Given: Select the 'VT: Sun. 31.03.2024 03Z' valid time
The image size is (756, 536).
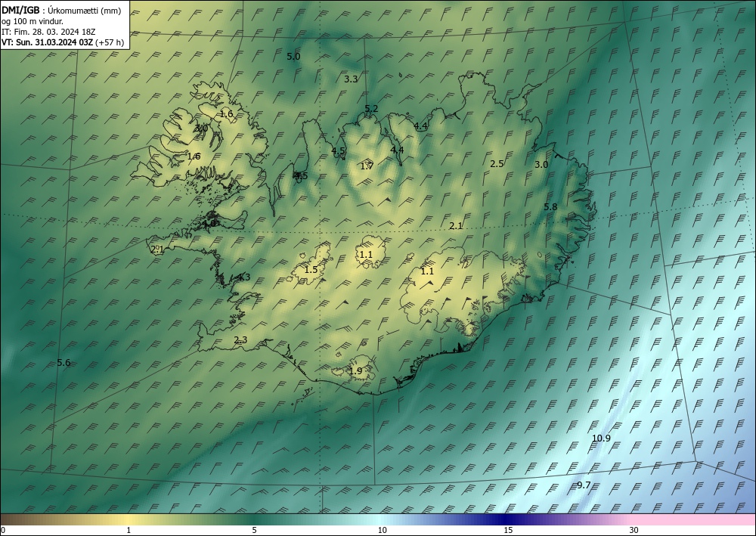Looking at the screenshot, I should (47, 42).
